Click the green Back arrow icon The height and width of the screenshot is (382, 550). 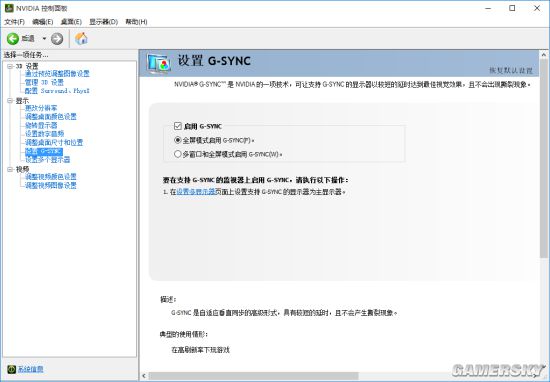pos(13,39)
